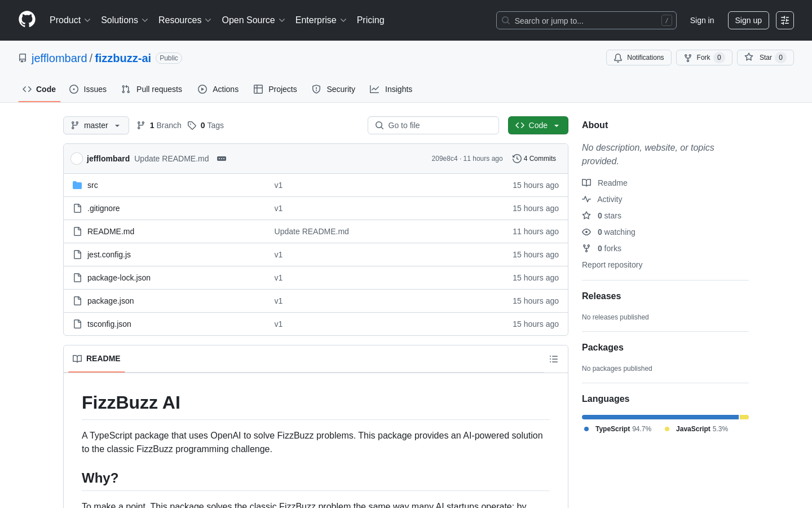Open the master branch dropdown

pos(96,125)
